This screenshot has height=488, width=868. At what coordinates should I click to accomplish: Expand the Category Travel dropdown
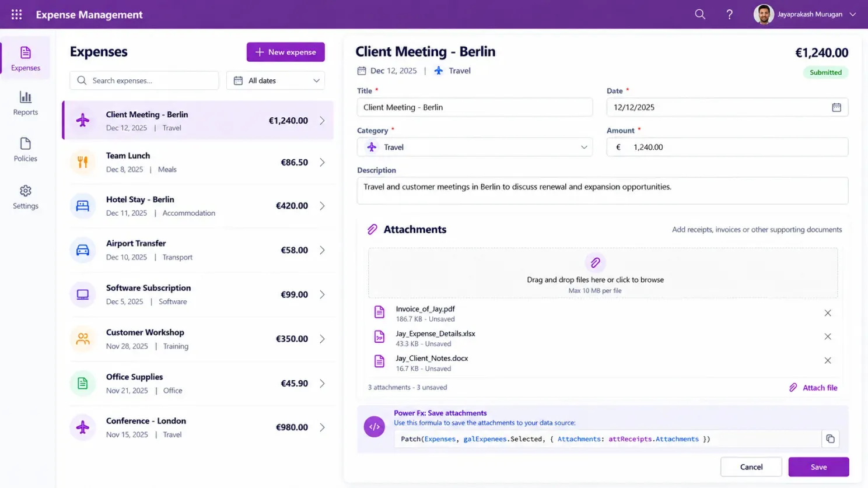(475, 147)
